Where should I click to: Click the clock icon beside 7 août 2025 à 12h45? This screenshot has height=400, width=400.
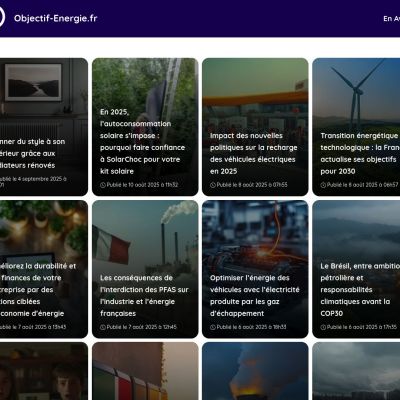point(103,327)
